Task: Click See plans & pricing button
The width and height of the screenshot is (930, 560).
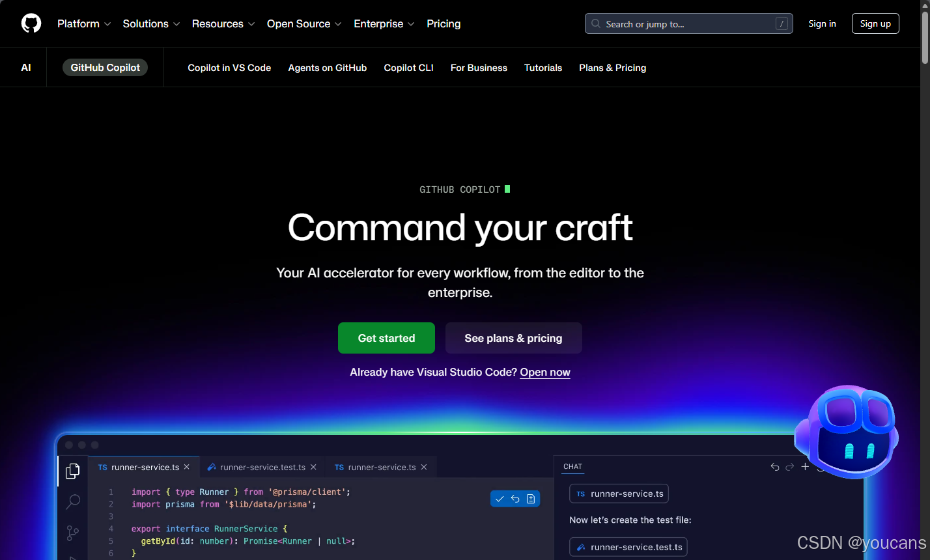Action: (x=513, y=338)
